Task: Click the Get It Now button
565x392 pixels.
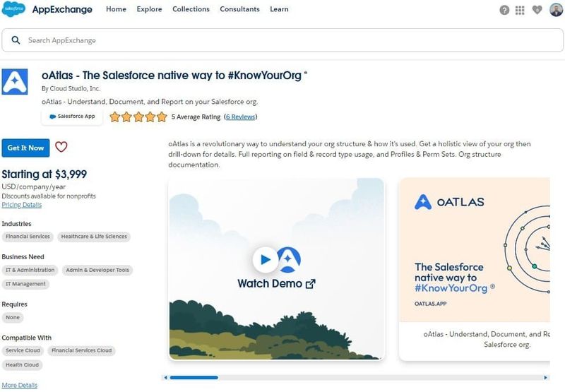Action: coord(25,148)
